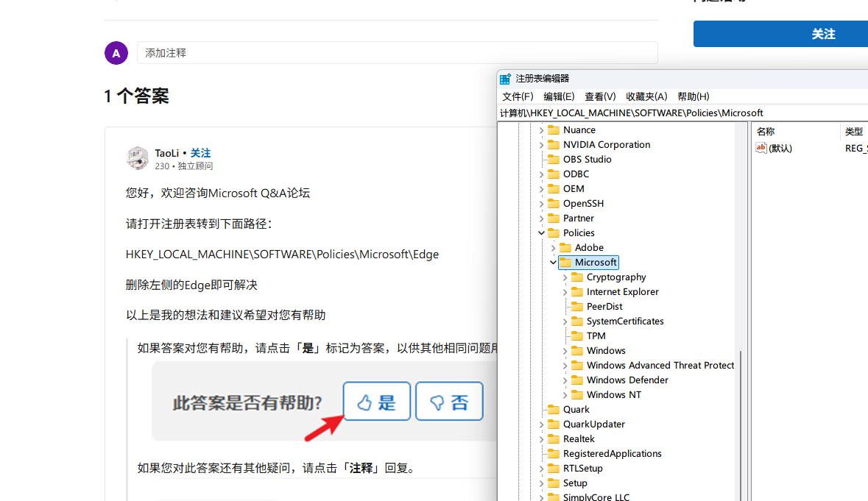This screenshot has height=501, width=868.
Task: Open the 收藏夹(A) menu
Action: pos(646,96)
